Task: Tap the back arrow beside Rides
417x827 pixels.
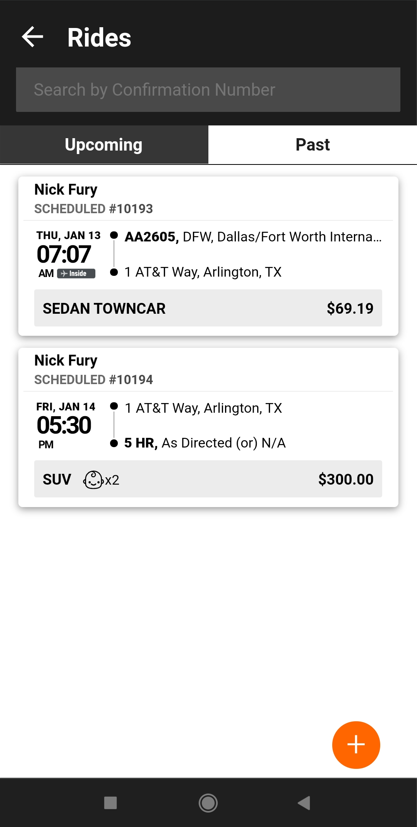Action: click(32, 37)
